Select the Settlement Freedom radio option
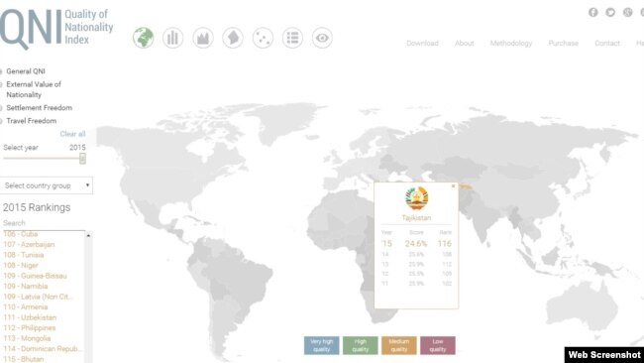 click(1, 108)
